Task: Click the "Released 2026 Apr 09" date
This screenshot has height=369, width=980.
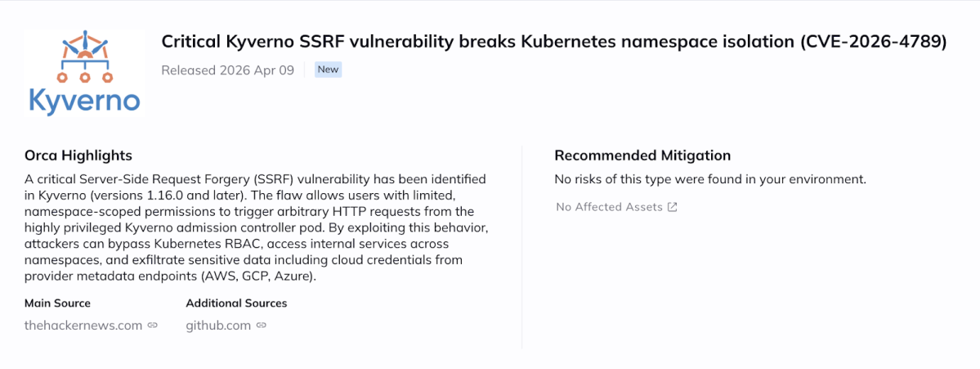Action: point(227,70)
